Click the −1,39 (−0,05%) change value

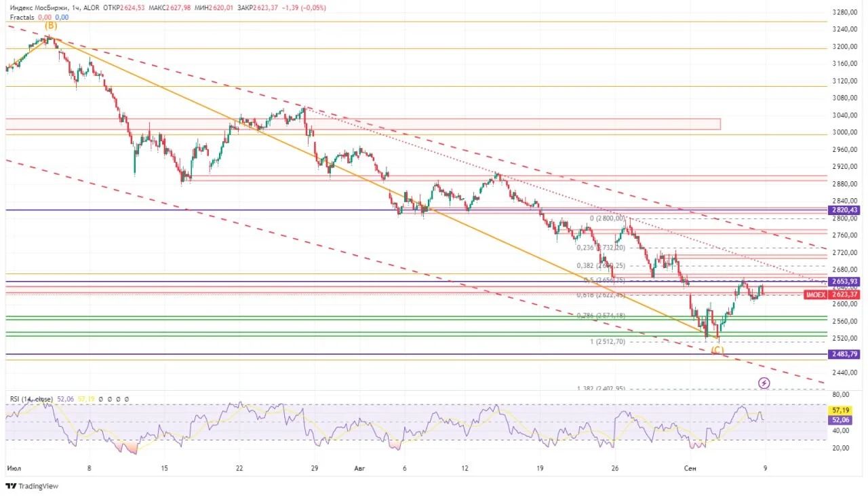point(304,8)
